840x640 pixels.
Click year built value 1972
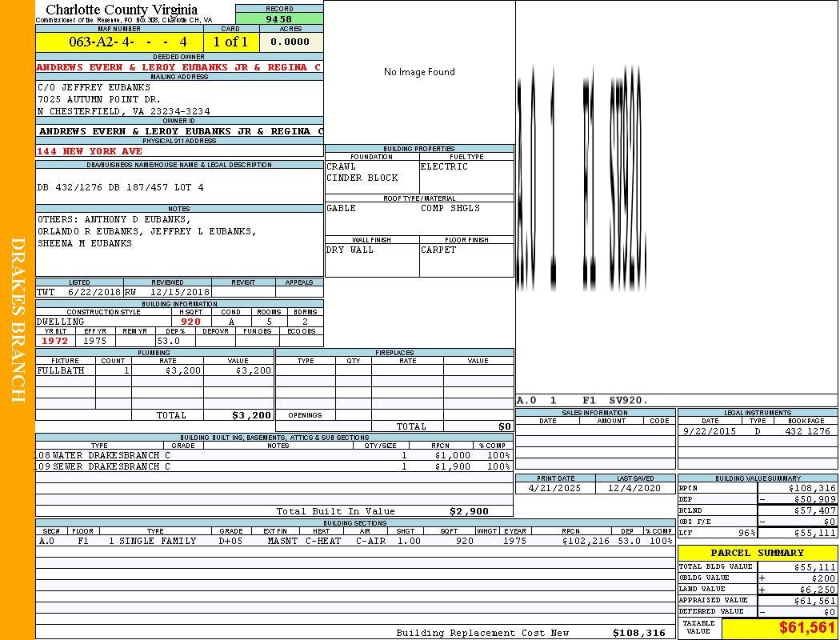pyautogui.click(x=54, y=341)
